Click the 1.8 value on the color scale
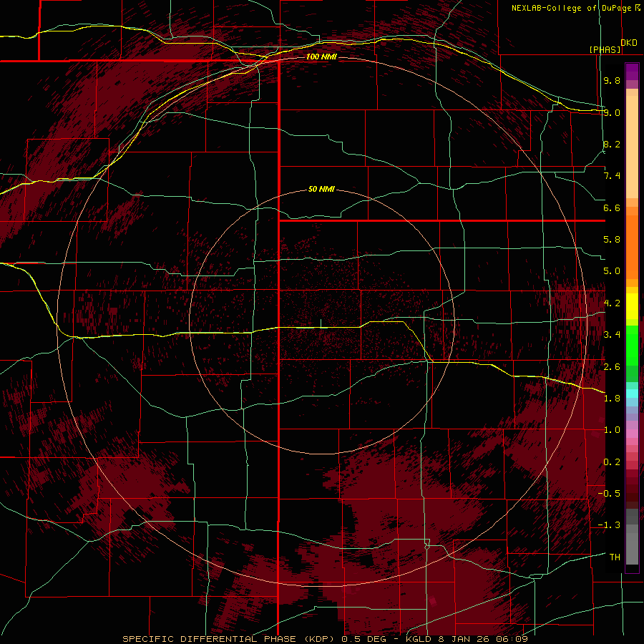This screenshot has height=644, width=644. [x=612, y=399]
